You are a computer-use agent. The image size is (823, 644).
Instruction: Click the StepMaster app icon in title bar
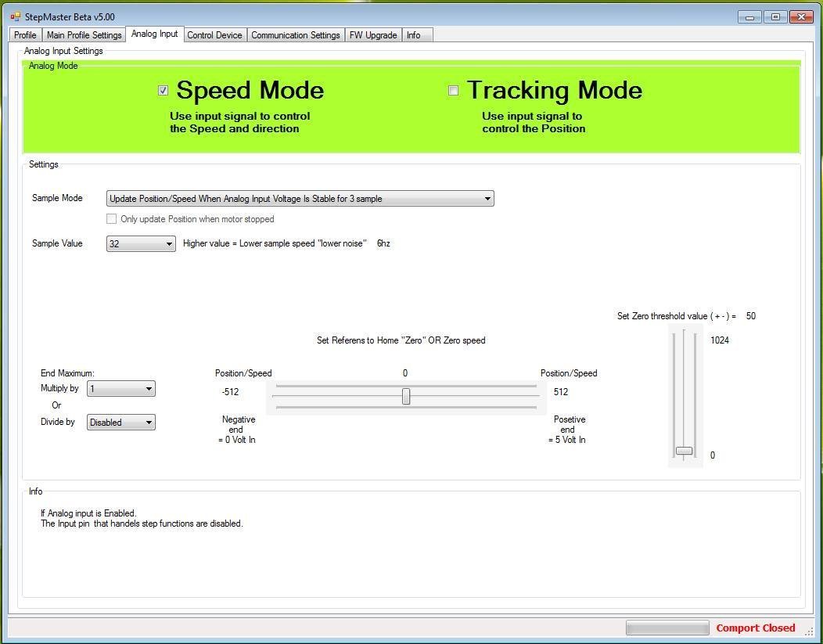(x=16, y=16)
